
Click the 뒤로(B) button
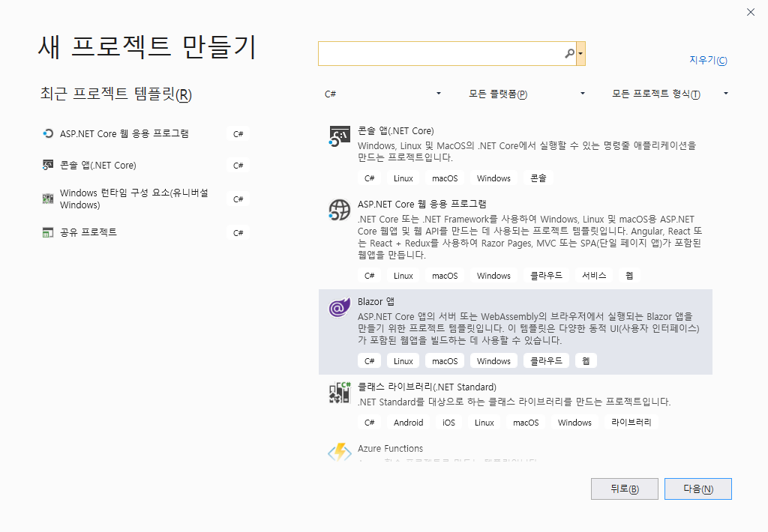click(625, 489)
